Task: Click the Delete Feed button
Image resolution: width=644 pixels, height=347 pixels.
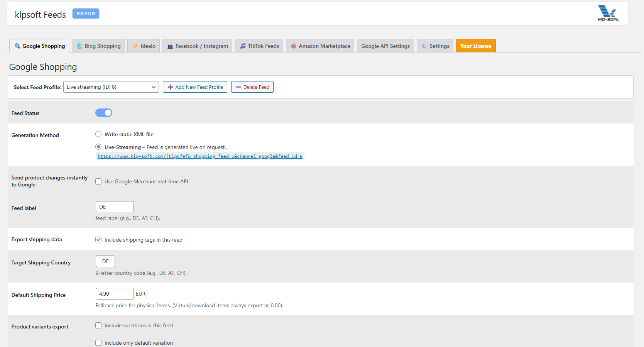Action: pyautogui.click(x=252, y=87)
